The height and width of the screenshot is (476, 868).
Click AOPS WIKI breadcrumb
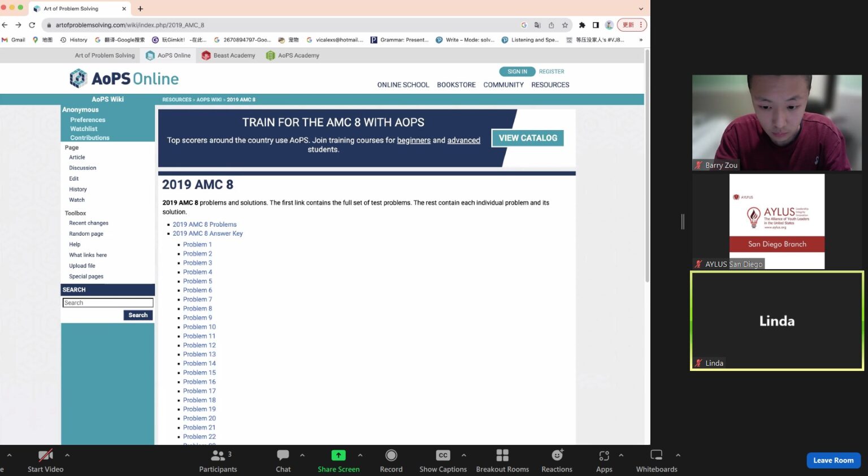[x=209, y=99]
